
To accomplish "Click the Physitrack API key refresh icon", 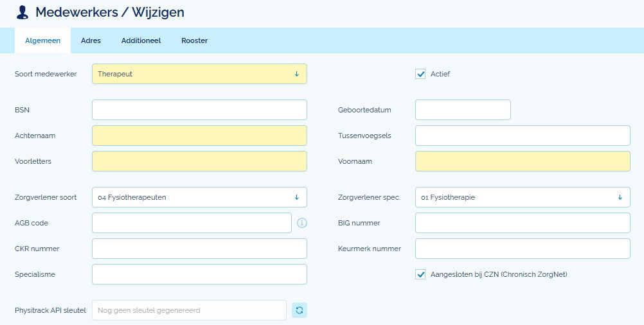I will (x=300, y=310).
